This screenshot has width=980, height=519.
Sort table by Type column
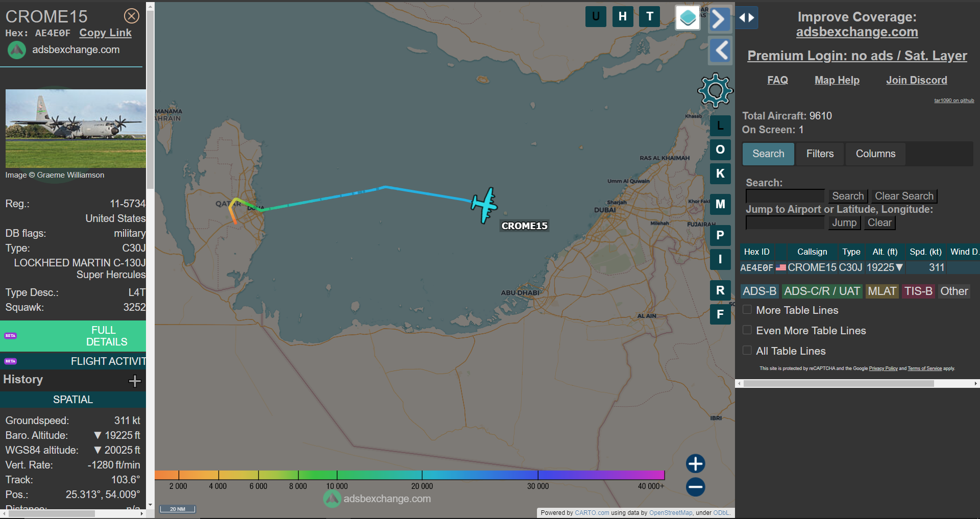pyautogui.click(x=851, y=252)
